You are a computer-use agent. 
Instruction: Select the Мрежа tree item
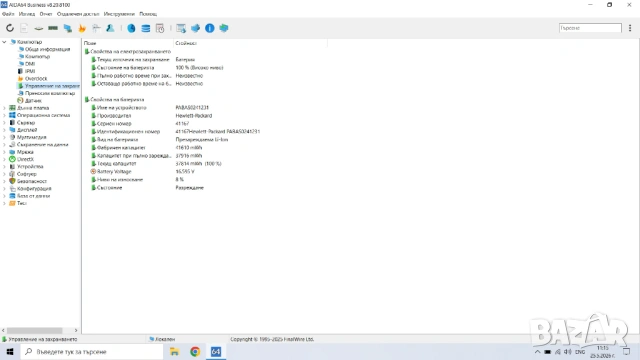coord(25,152)
